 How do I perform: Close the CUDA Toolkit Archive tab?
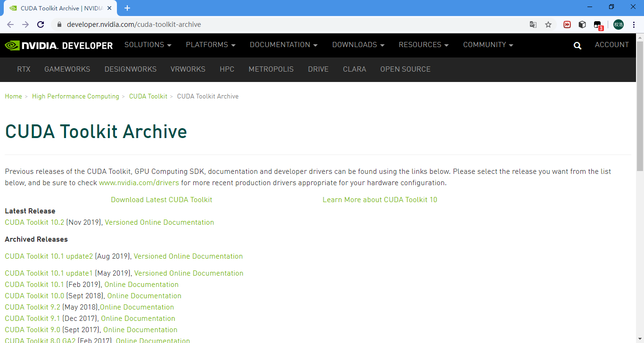[109, 8]
